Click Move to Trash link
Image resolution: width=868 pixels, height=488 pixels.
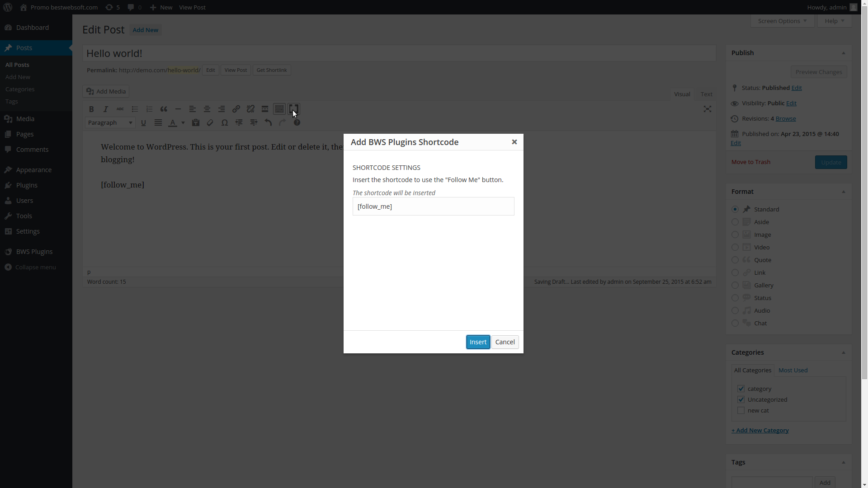[751, 162]
